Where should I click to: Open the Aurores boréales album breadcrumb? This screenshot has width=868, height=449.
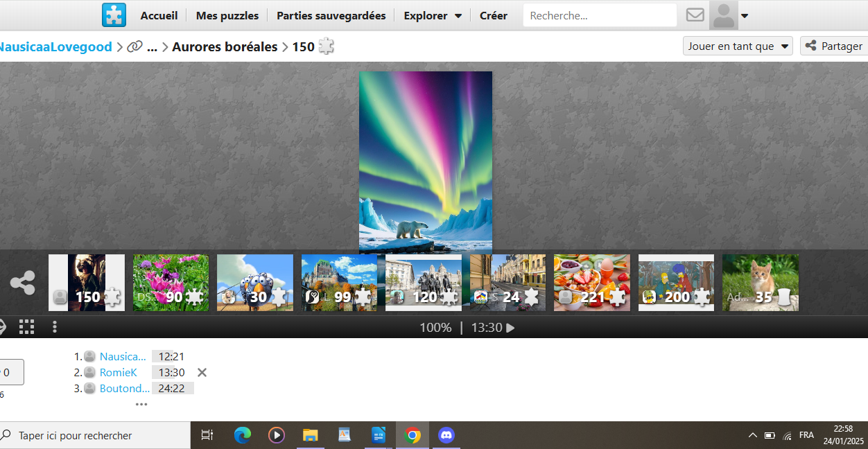pyautogui.click(x=225, y=47)
